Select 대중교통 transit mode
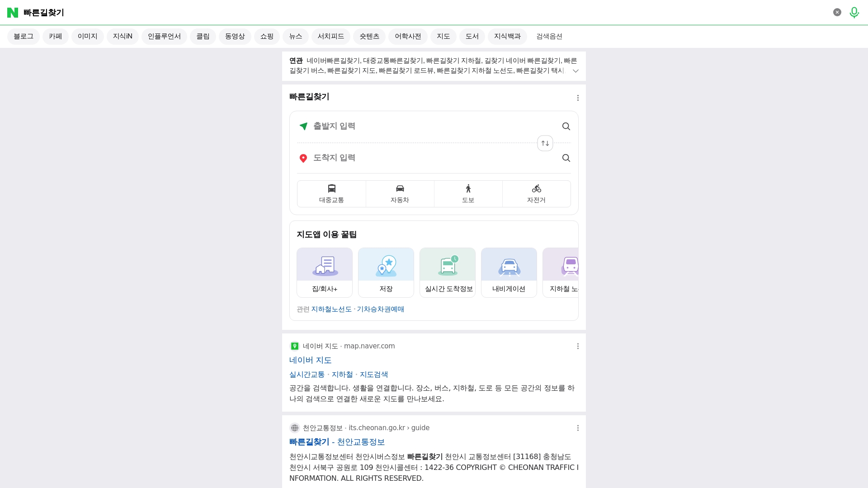868x488 pixels. pos(331,194)
